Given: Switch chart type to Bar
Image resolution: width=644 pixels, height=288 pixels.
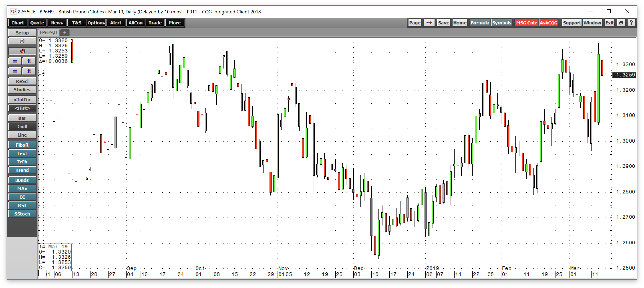Looking at the screenshot, I should [22, 118].
